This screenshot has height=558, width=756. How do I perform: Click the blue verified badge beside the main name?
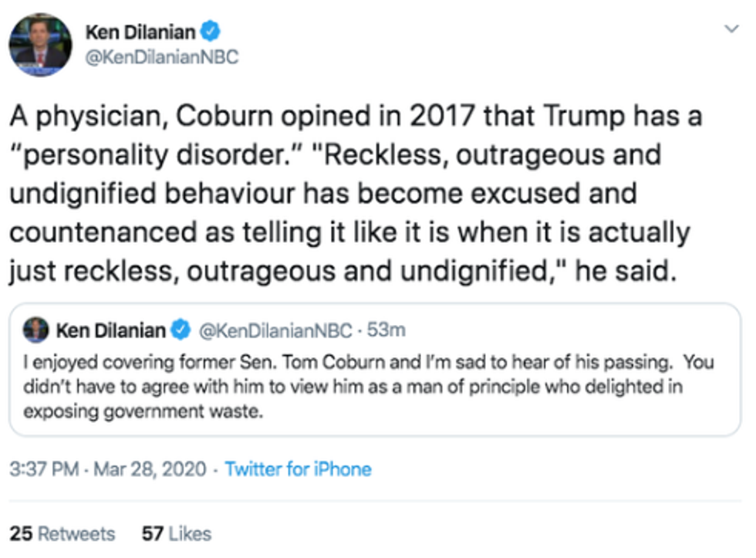211,32
